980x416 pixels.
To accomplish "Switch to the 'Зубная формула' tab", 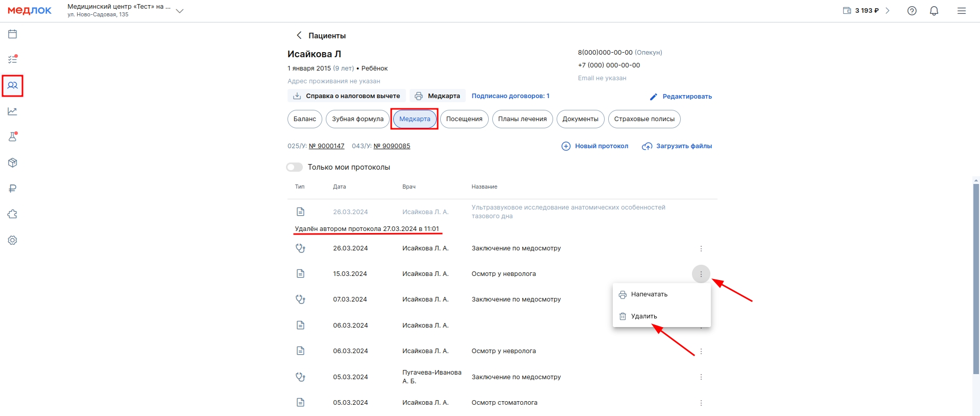I will pos(357,119).
